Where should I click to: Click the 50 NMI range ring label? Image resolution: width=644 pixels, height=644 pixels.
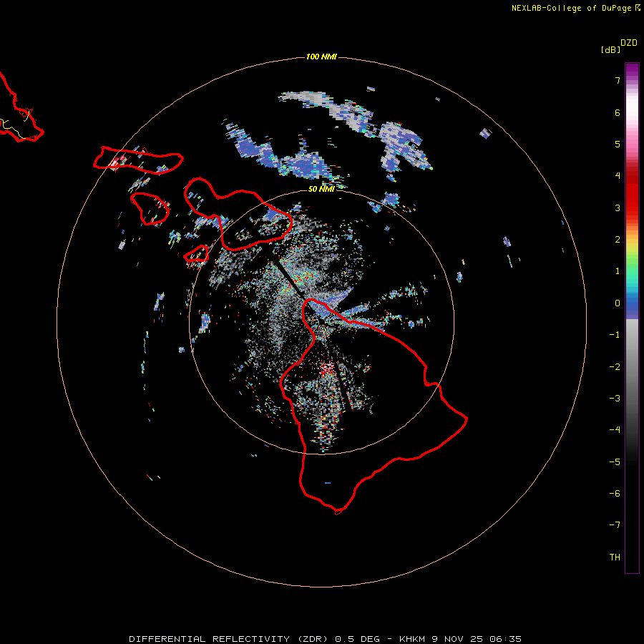tap(321, 189)
